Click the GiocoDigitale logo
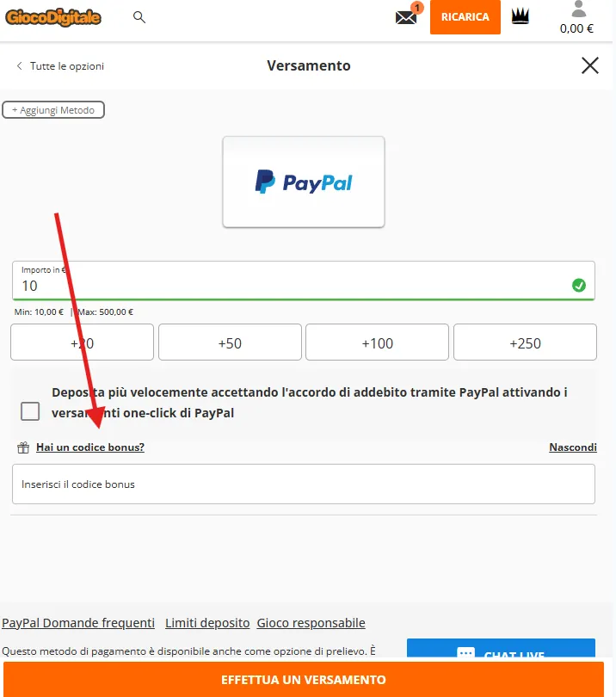 [x=53, y=17]
